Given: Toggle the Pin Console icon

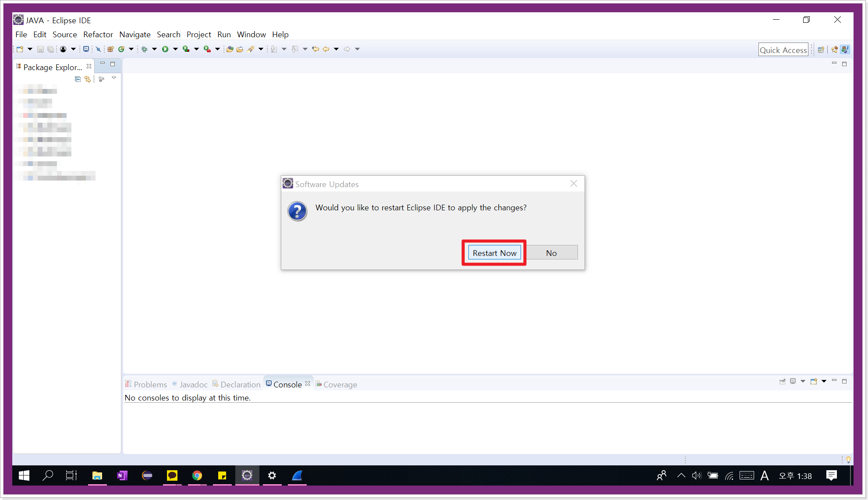Looking at the screenshot, I should (x=783, y=381).
